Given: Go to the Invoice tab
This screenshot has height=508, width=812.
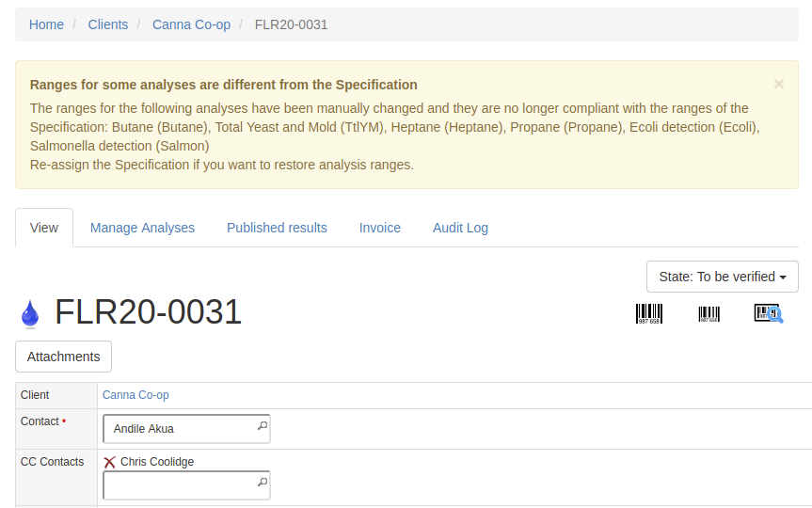Looking at the screenshot, I should [x=380, y=228].
